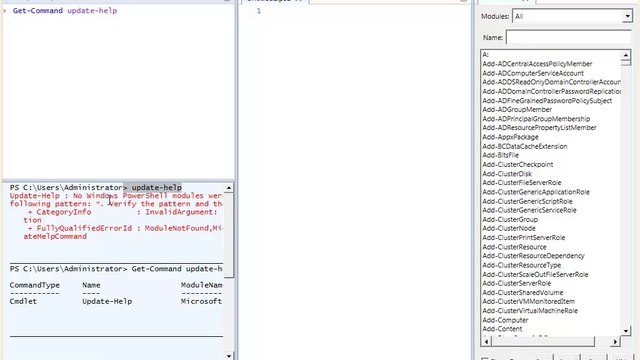Select Add-ClusterNode command
This screenshot has width=640, height=360.
tap(509, 228)
